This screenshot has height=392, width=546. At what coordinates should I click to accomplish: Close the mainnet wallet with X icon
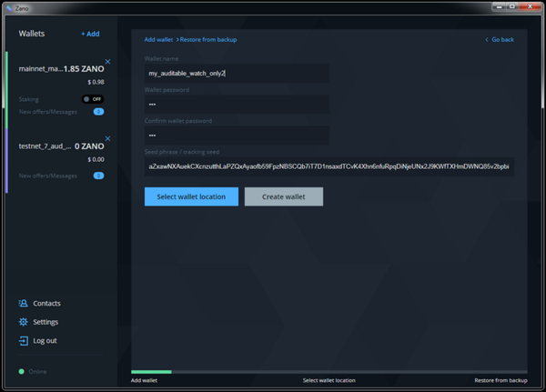[x=107, y=62]
